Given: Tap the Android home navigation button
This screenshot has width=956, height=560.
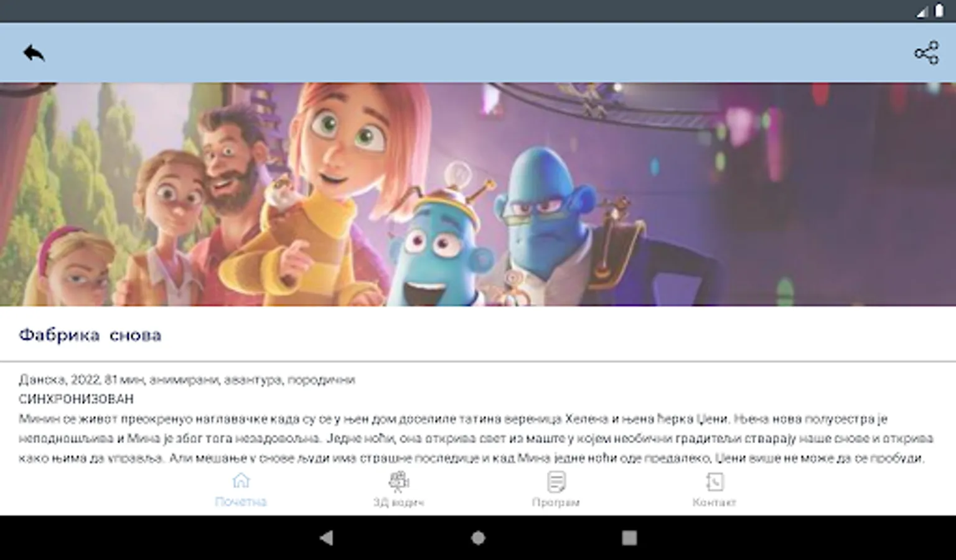Looking at the screenshot, I should click(x=478, y=538).
